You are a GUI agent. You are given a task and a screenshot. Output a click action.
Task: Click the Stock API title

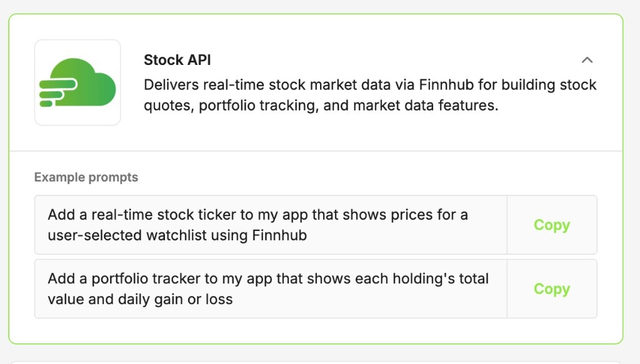point(177,60)
